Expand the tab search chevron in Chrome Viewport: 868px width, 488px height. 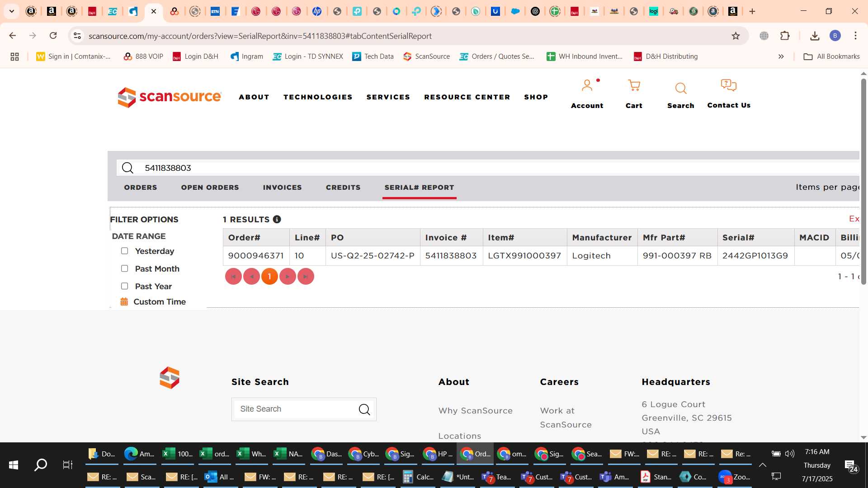coord(12,11)
